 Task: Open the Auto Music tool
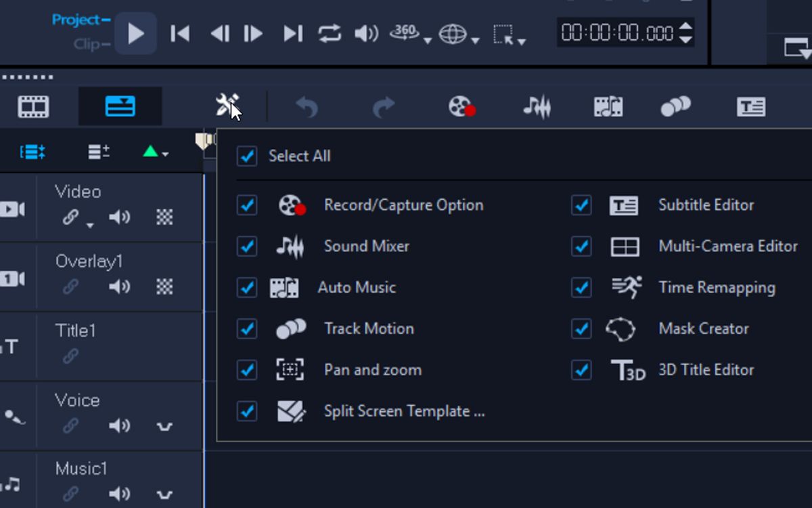coord(607,107)
